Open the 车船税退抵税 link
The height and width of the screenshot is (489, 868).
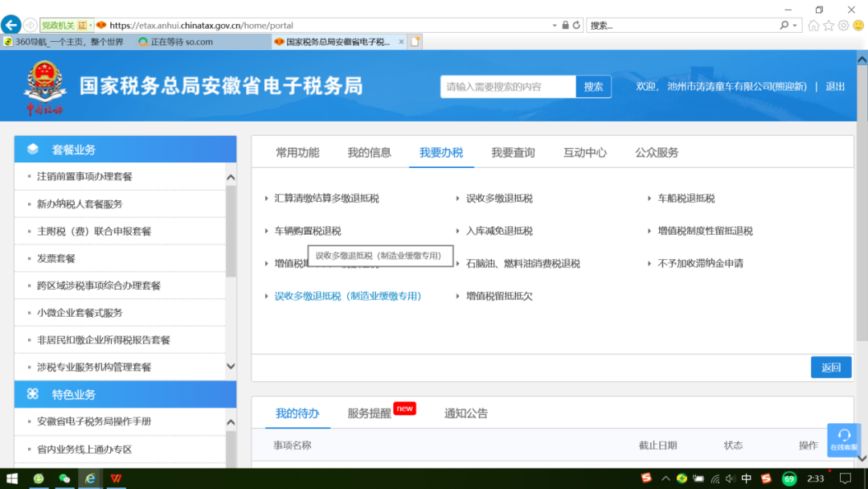pyautogui.click(x=686, y=199)
